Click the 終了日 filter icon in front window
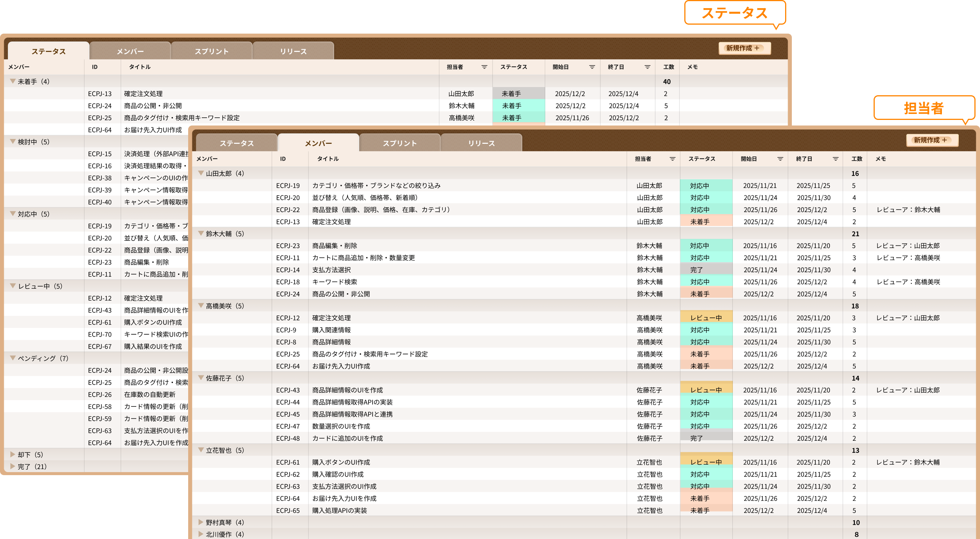Screen dimensions: 980x539 (x=836, y=159)
